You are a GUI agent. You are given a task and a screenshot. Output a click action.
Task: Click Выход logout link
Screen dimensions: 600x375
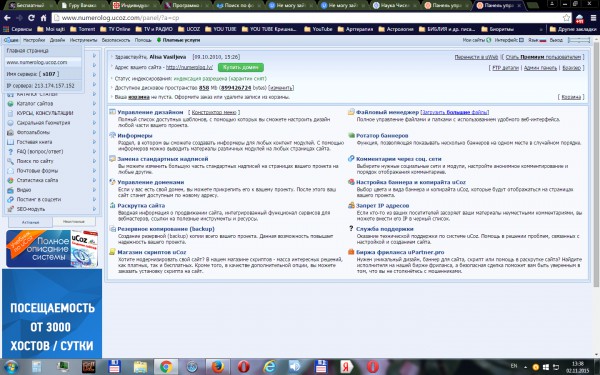coord(556,40)
